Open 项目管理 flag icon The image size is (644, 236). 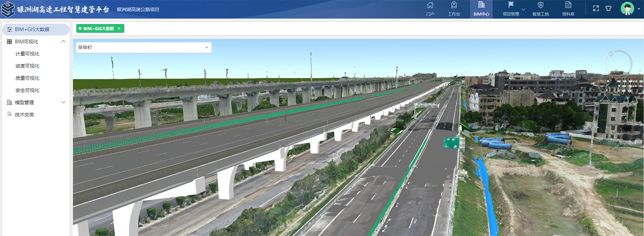coord(511,9)
